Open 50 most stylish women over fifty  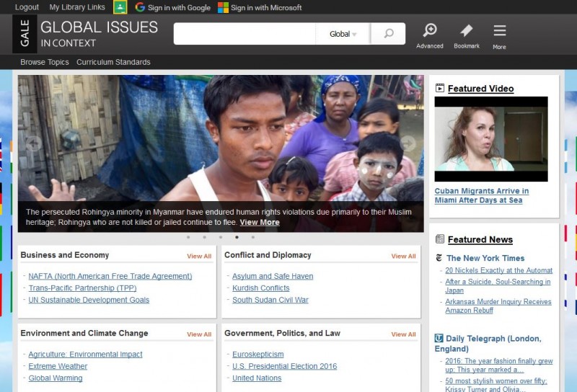(x=496, y=385)
